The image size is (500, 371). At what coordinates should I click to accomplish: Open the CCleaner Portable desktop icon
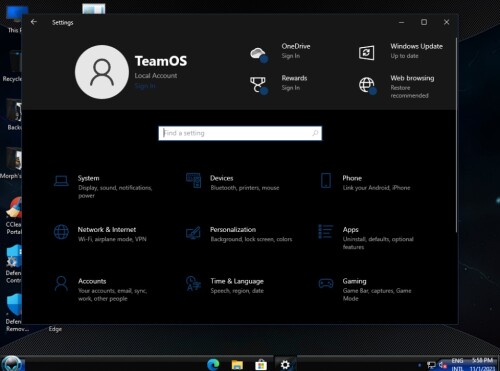coord(13,216)
